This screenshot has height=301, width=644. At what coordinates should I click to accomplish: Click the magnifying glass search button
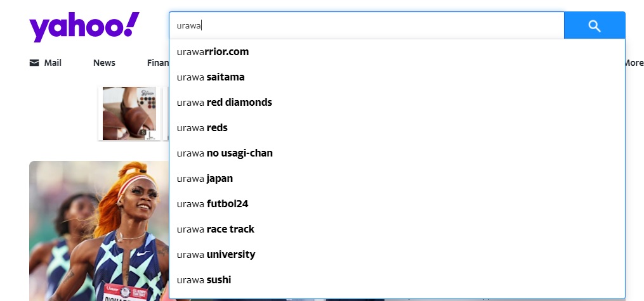(594, 25)
